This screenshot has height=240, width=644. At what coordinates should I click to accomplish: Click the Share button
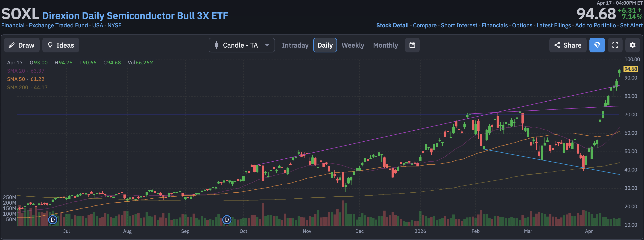pos(568,45)
